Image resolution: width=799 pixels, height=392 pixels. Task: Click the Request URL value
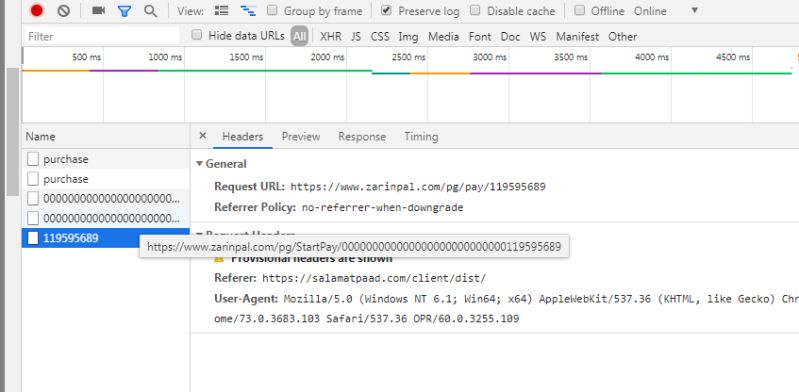[x=418, y=187]
